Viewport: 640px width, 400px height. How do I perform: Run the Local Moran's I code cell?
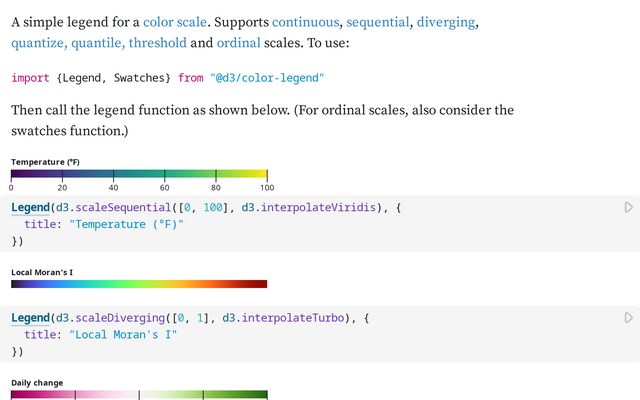tap(628, 317)
